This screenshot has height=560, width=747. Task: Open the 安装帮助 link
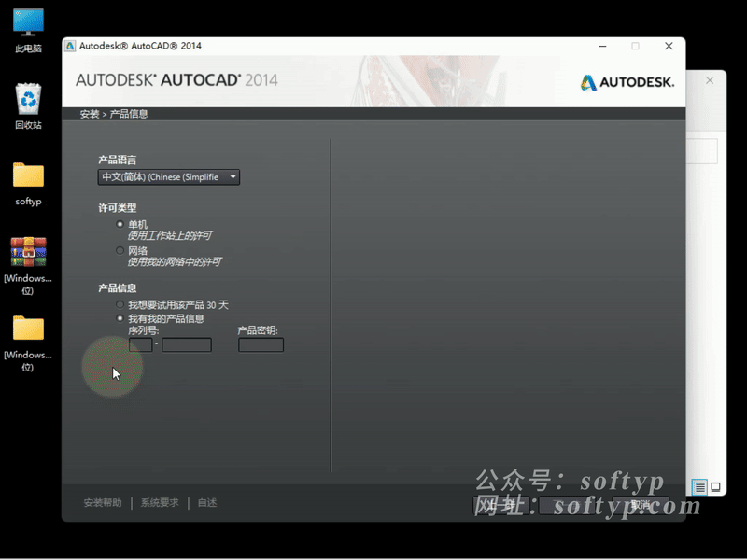103,503
